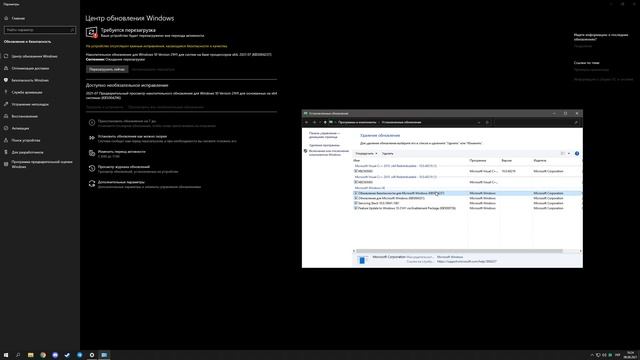This screenshot has width=640, height=360.
Task: Click the Программа предварительной оценки Windows icon
Action: (x=6, y=164)
